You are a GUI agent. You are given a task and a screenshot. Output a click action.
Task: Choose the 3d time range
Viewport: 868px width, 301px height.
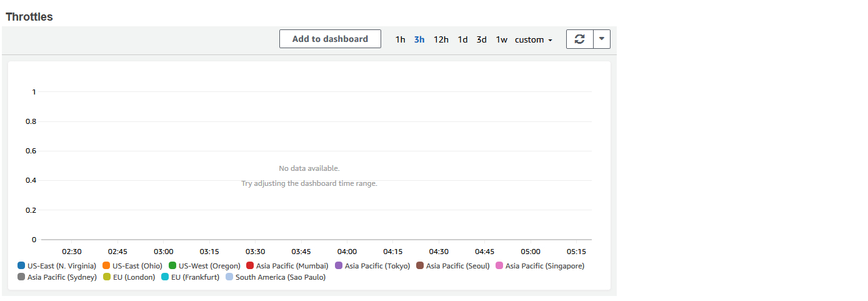click(x=481, y=39)
